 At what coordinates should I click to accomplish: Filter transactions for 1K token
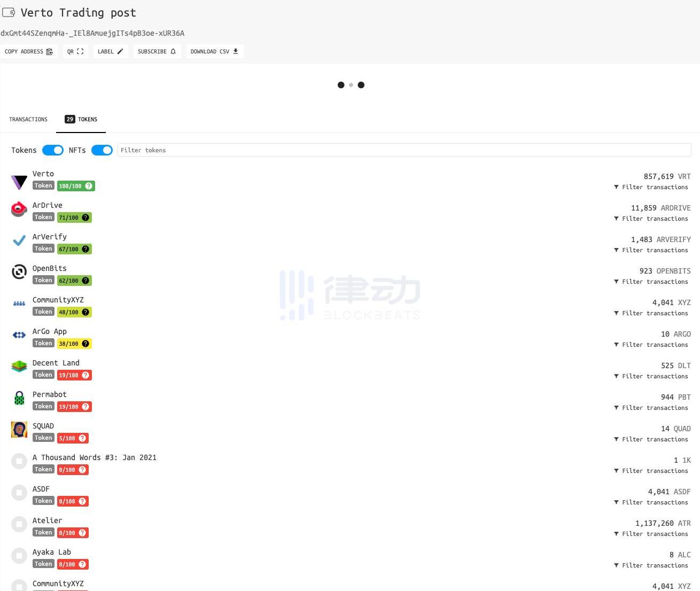651,471
